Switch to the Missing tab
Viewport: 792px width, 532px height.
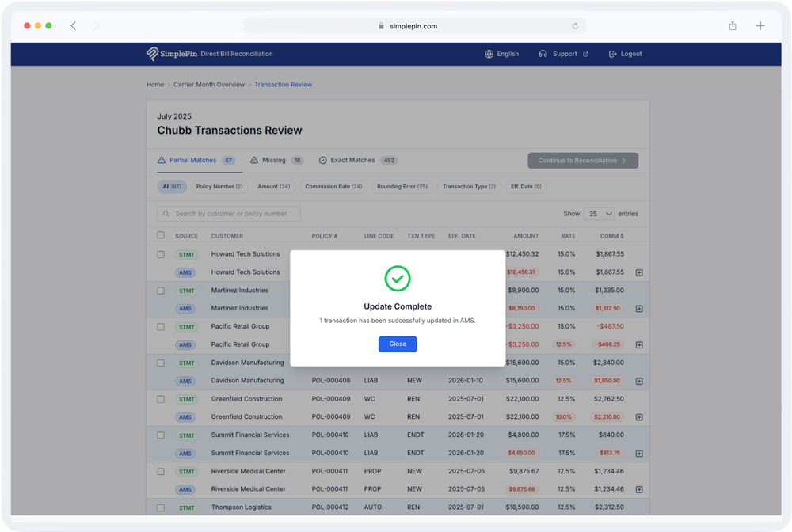pyautogui.click(x=276, y=161)
